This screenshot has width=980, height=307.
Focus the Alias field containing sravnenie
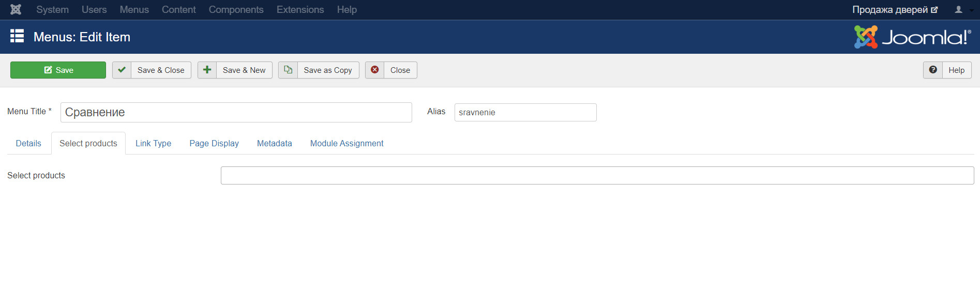click(x=525, y=112)
